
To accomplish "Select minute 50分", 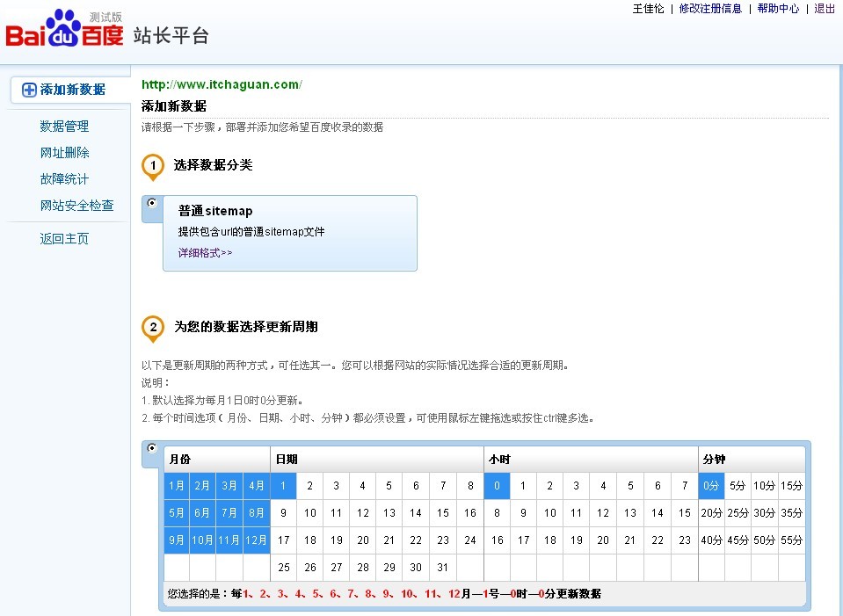I will pyautogui.click(x=764, y=540).
